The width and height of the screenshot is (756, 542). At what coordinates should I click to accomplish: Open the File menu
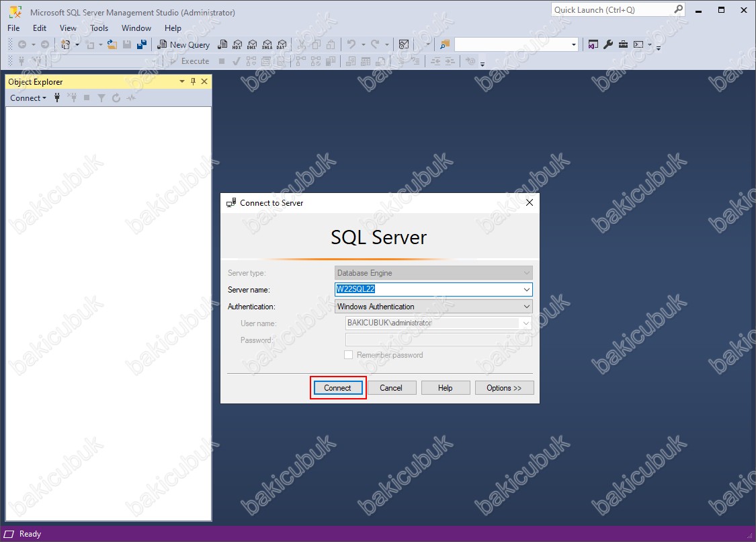click(x=13, y=28)
